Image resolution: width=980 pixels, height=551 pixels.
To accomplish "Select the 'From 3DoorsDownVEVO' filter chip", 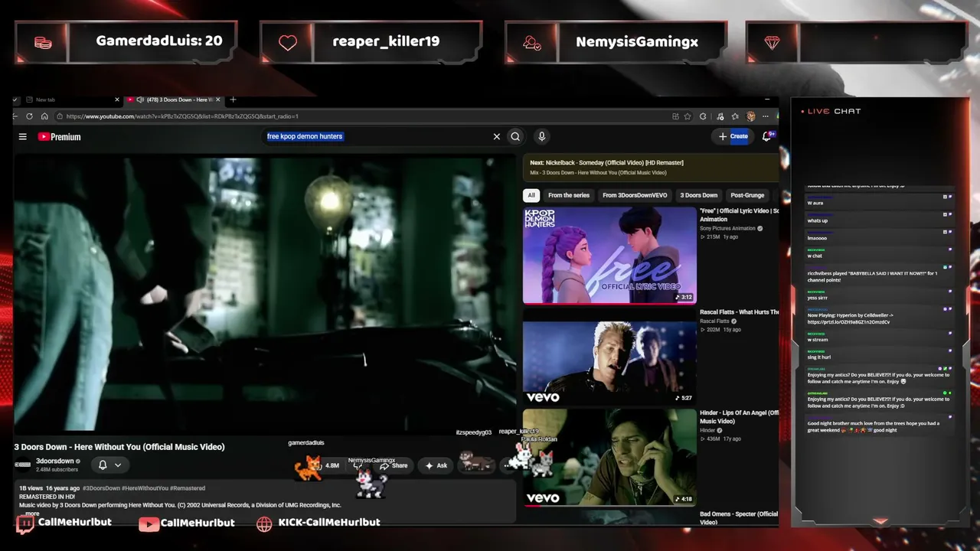I will [x=635, y=195].
